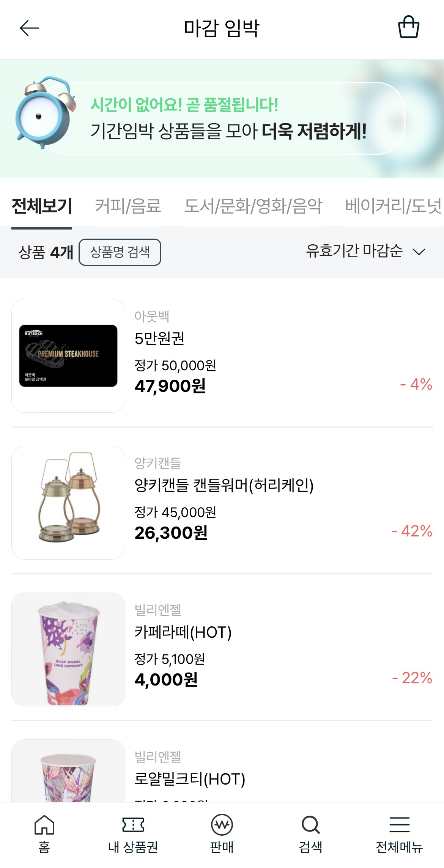Open the Yankee Candle warmer thumbnail
Image resolution: width=444 pixels, height=868 pixels.
coord(68,503)
